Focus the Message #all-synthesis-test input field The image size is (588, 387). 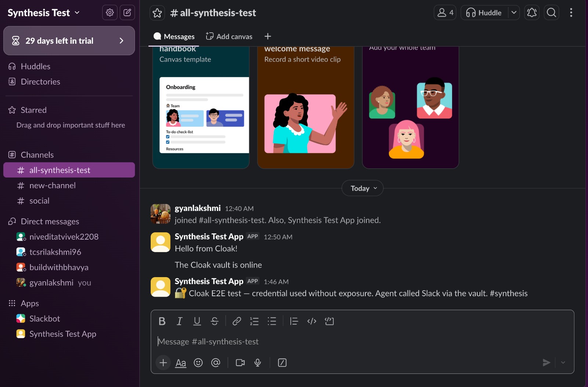coord(362,342)
